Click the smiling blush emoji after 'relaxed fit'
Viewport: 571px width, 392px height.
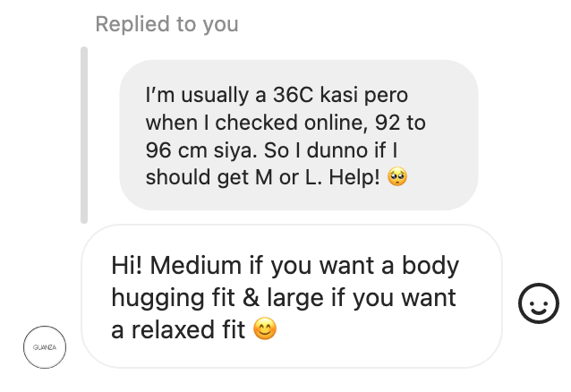pos(265,329)
